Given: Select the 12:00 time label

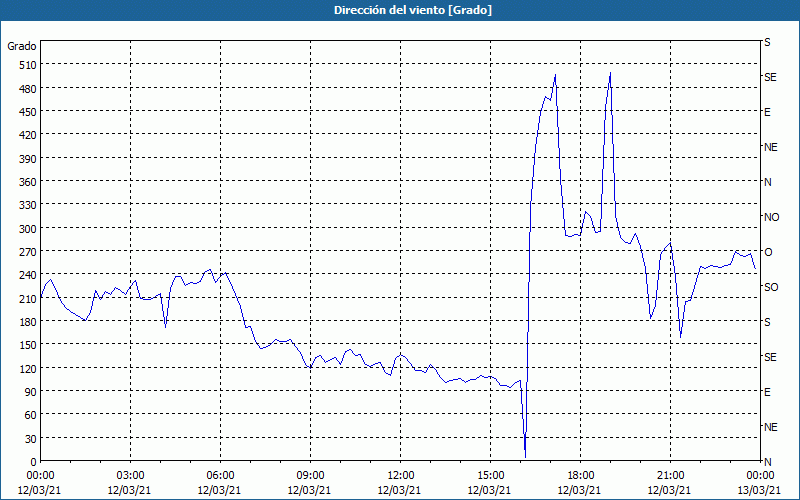Looking at the screenshot, I should pyautogui.click(x=401, y=476).
